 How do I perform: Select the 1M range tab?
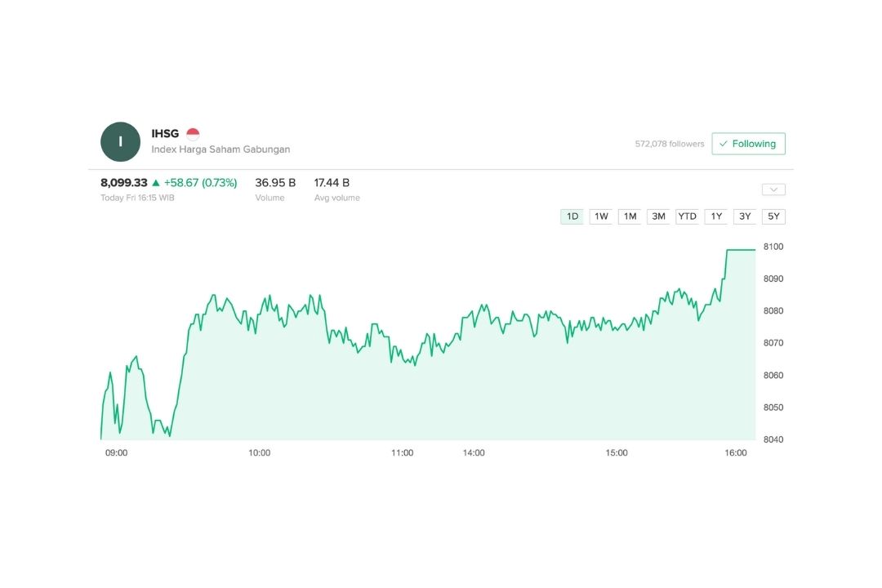coord(630,216)
